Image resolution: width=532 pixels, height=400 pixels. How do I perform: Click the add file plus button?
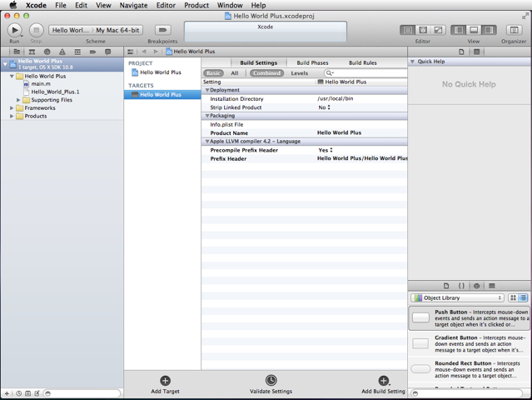coord(7,393)
